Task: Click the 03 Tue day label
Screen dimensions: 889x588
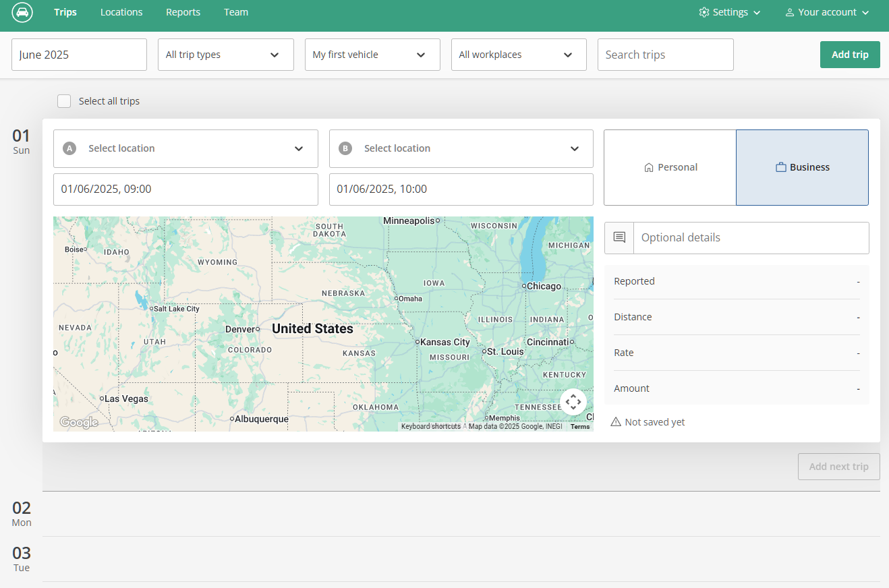Action: click(22, 559)
